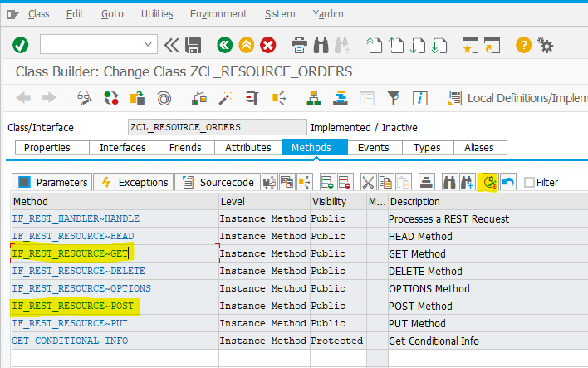This screenshot has width=588, height=368.
Task: Open Where-Used List icon in application toolbar
Action: coord(278,98)
